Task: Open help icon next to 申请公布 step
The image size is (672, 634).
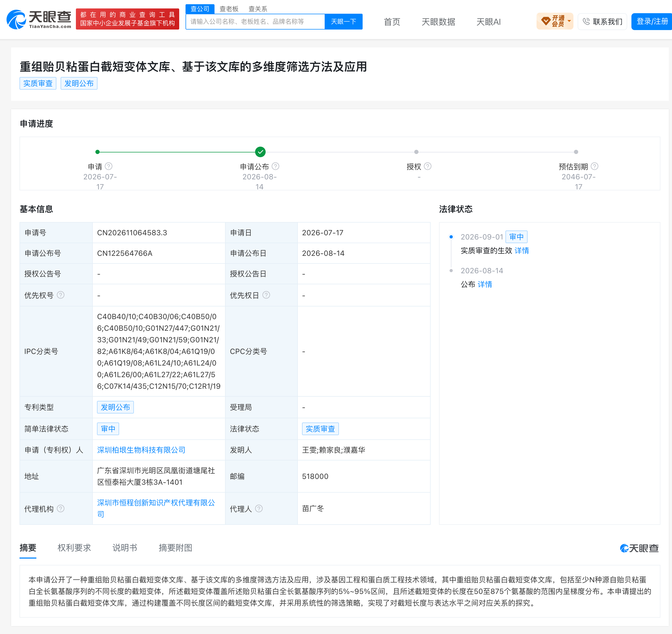Action: (x=275, y=166)
